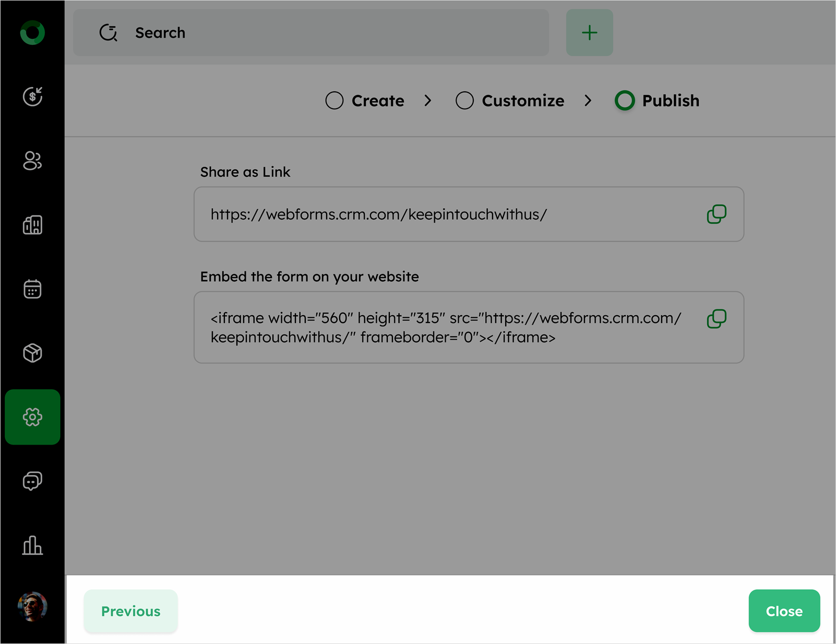Open the Reports bar chart icon
The height and width of the screenshot is (644, 836).
click(x=32, y=545)
